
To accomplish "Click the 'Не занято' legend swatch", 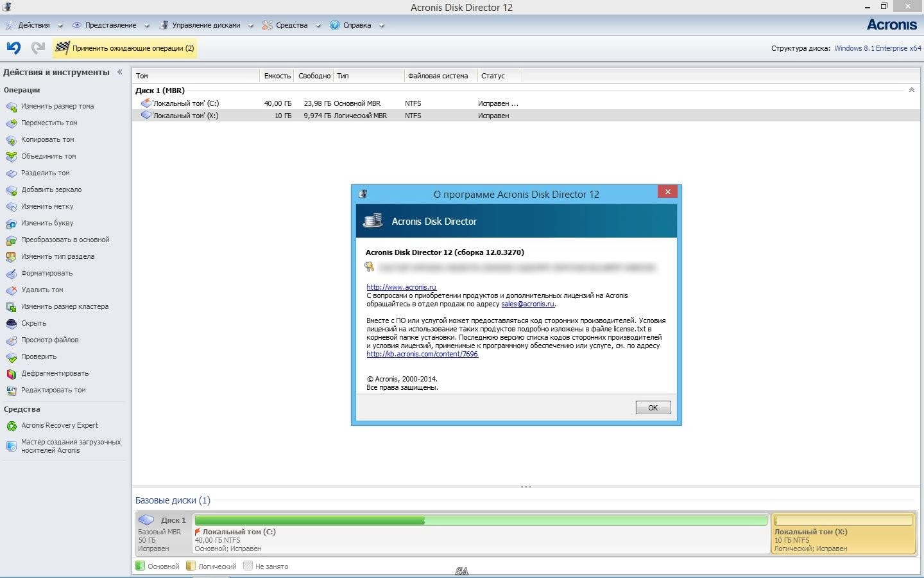I will tap(248, 566).
